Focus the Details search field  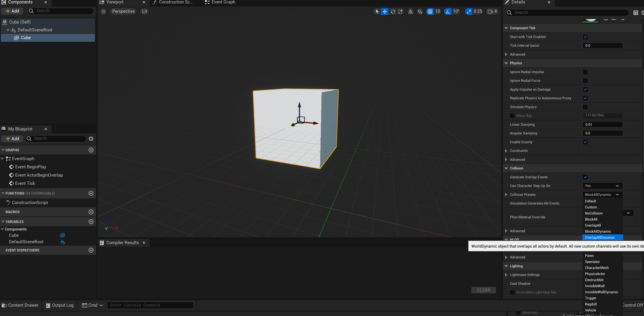(567, 13)
